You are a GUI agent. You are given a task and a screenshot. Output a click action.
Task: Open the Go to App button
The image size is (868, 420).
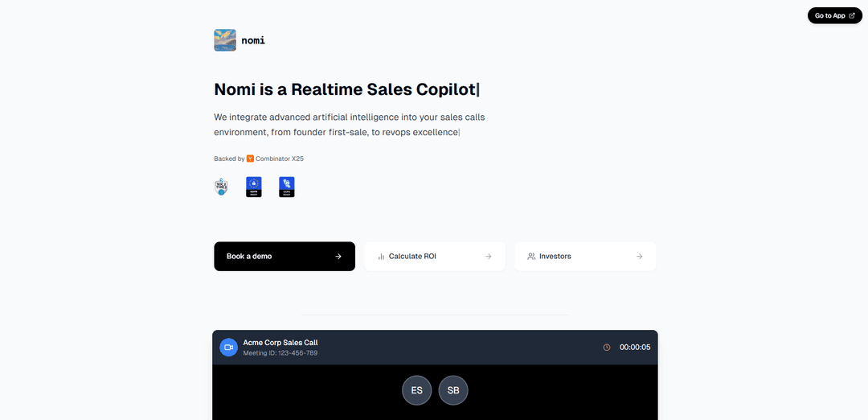835,15
